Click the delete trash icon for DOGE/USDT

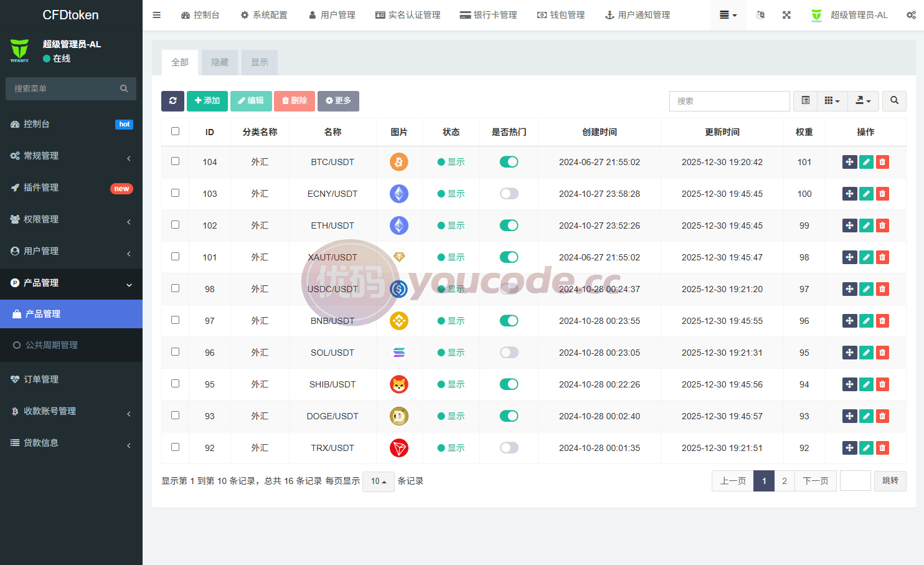[x=882, y=416]
